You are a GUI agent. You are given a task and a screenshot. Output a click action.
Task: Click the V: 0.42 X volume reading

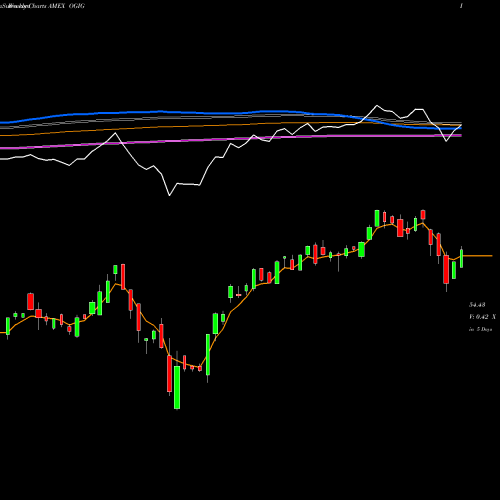pyautogui.click(x=482, y=317)
